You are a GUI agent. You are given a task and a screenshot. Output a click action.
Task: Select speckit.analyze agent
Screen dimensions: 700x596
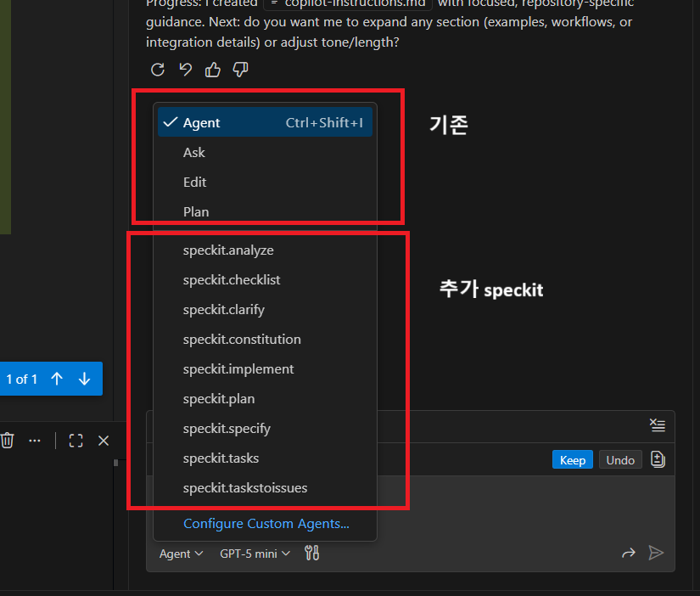(265, 250)
